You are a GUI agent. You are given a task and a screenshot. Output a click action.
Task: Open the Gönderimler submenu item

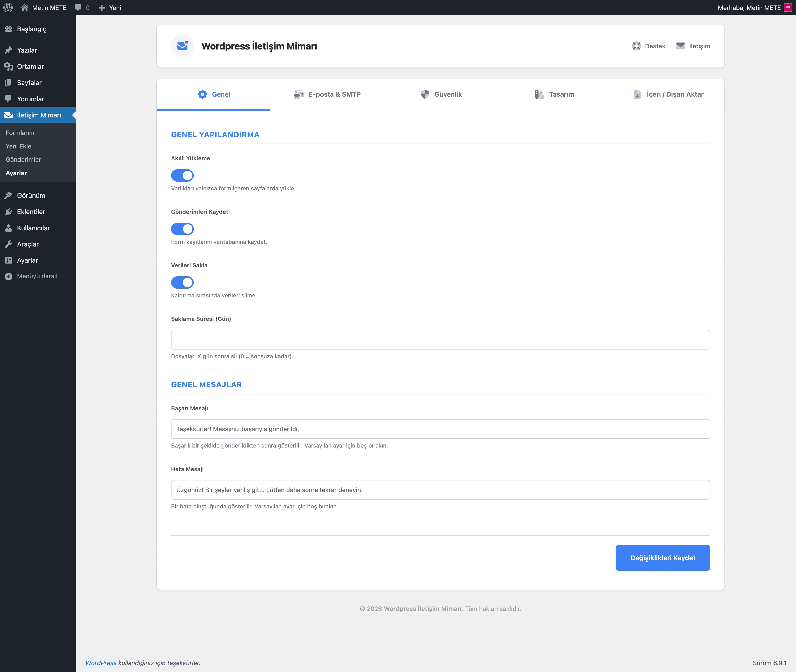click(23, 160)
